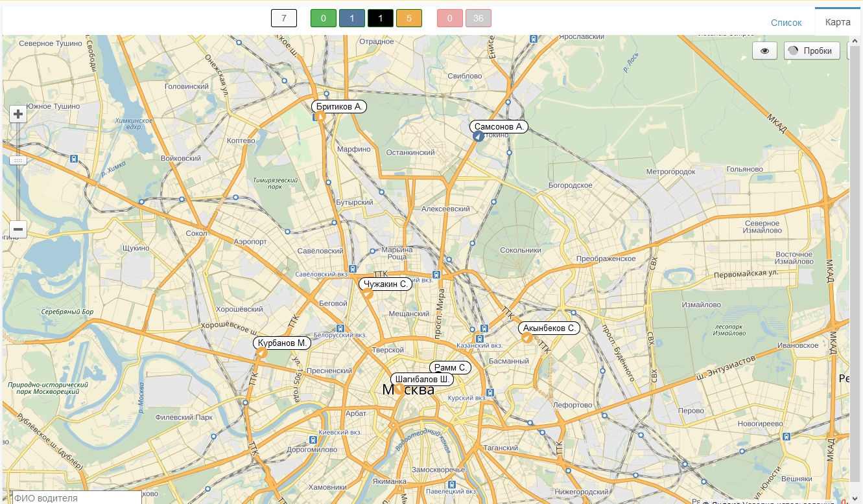Zoom out with the minus button
The width and height of the screenshot is (863, 504).
pos(18,229)
